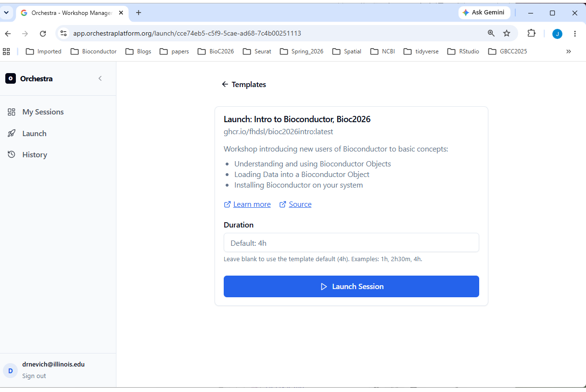Viewport: 586px width, 392px height.
Task: Click Ask Gemini button
Action: coord(484,13)
